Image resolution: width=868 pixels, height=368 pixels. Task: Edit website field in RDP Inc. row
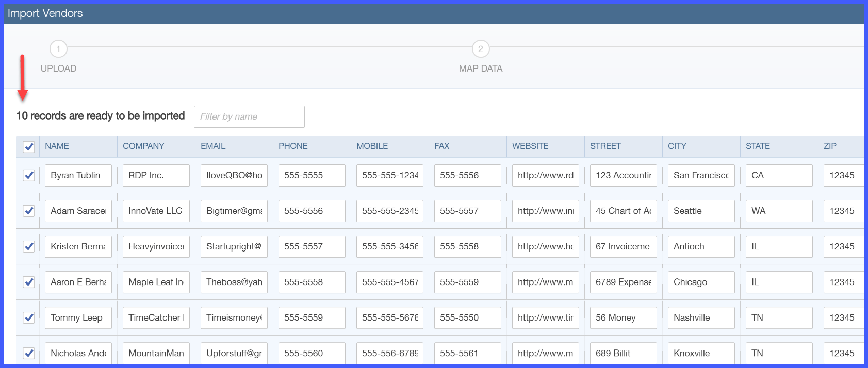coord(546,175)
